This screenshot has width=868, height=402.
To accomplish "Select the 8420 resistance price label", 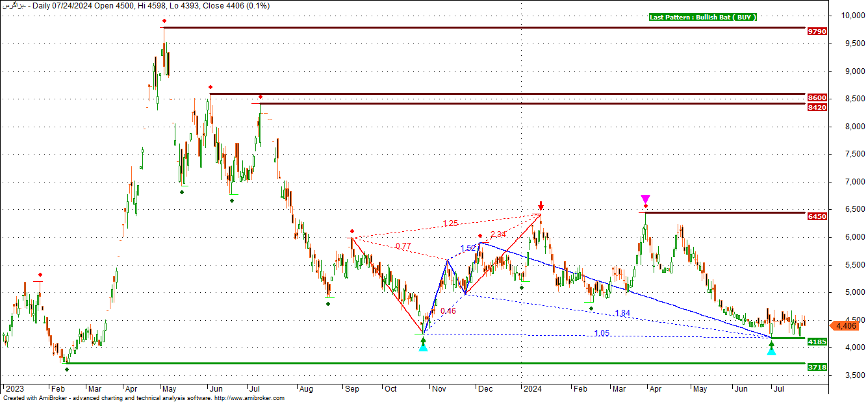I will coord(817,107).
